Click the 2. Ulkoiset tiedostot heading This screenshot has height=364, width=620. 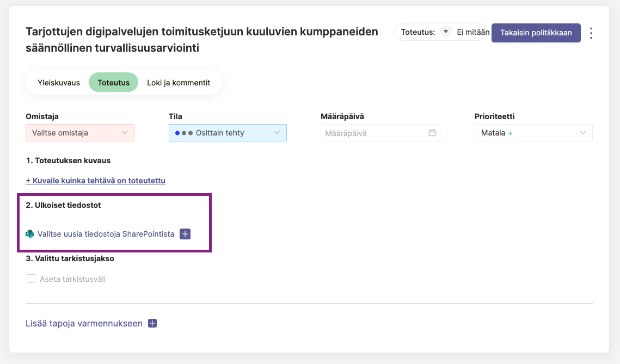pos(63,205)
